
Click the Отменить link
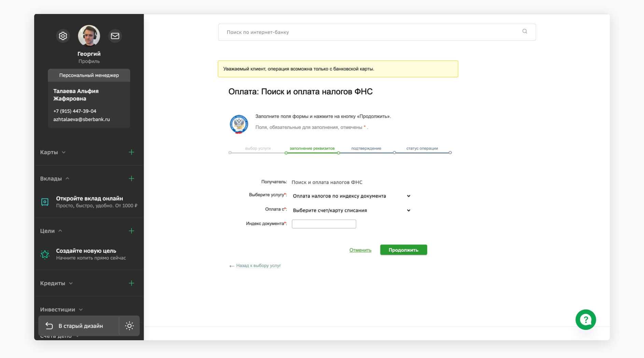pyautogui.click(x=360, y=250)
